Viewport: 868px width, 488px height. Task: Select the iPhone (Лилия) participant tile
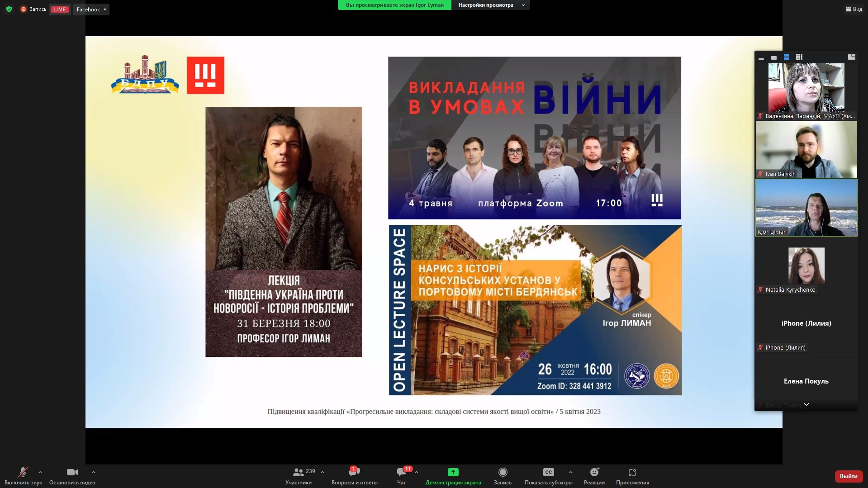(806, 323)
